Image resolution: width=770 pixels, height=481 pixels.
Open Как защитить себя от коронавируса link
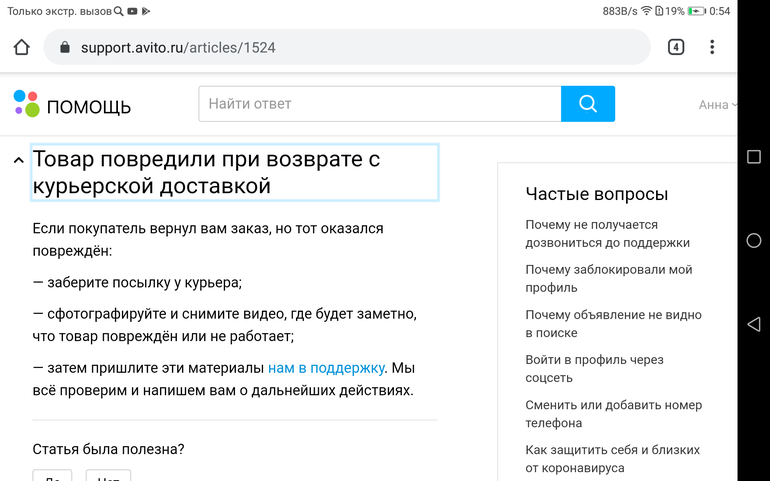612,459
